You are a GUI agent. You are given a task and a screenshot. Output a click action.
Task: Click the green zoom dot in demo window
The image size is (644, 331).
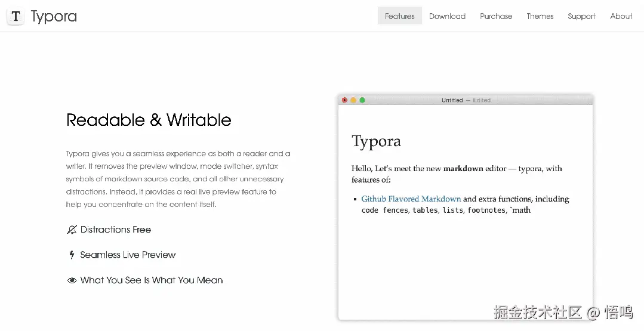click(x=362, y=100)
